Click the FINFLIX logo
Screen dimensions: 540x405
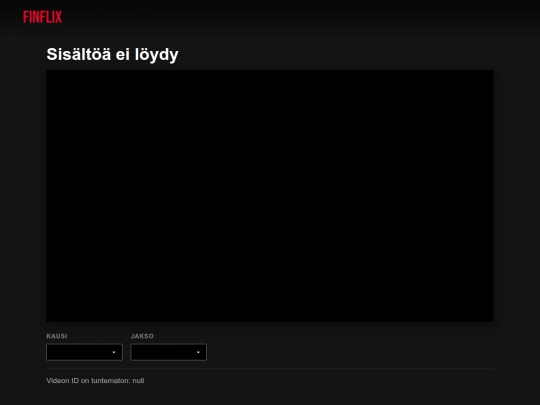(43, 17)
